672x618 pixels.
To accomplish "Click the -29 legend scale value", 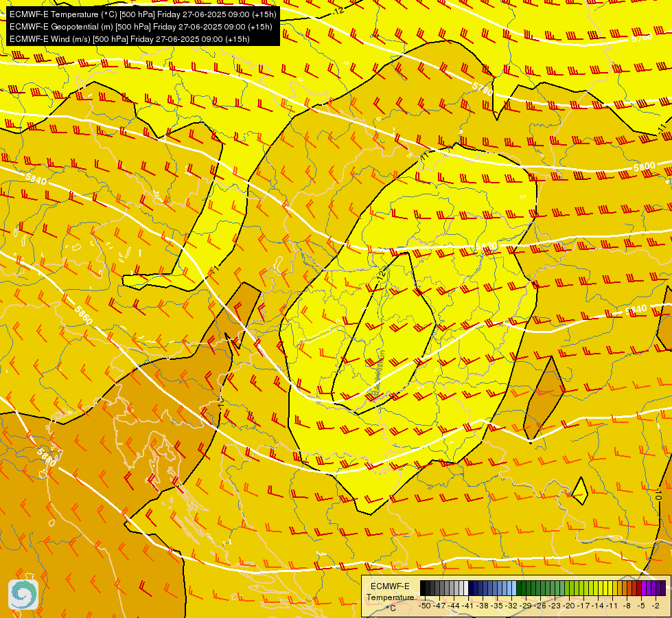I will (x=526, y=606).
